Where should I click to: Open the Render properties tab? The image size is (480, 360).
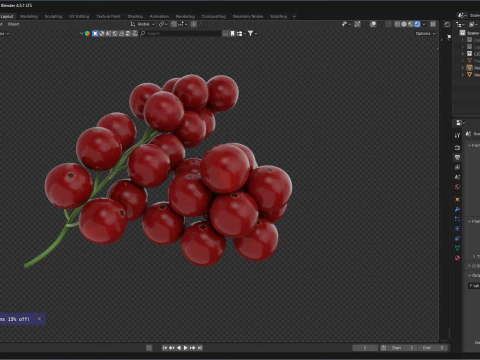(457, 147)
